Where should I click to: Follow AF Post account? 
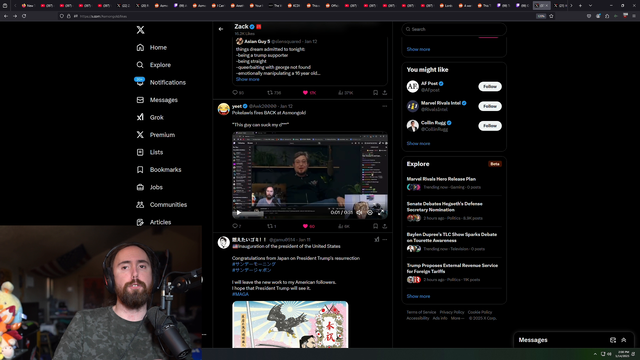click(x=490, y=87)
